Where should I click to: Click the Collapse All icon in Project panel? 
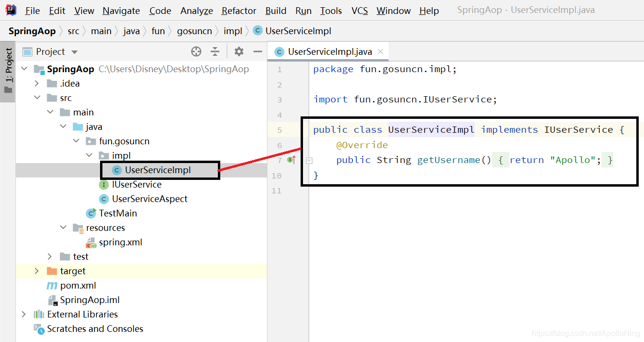pos(215,51)
